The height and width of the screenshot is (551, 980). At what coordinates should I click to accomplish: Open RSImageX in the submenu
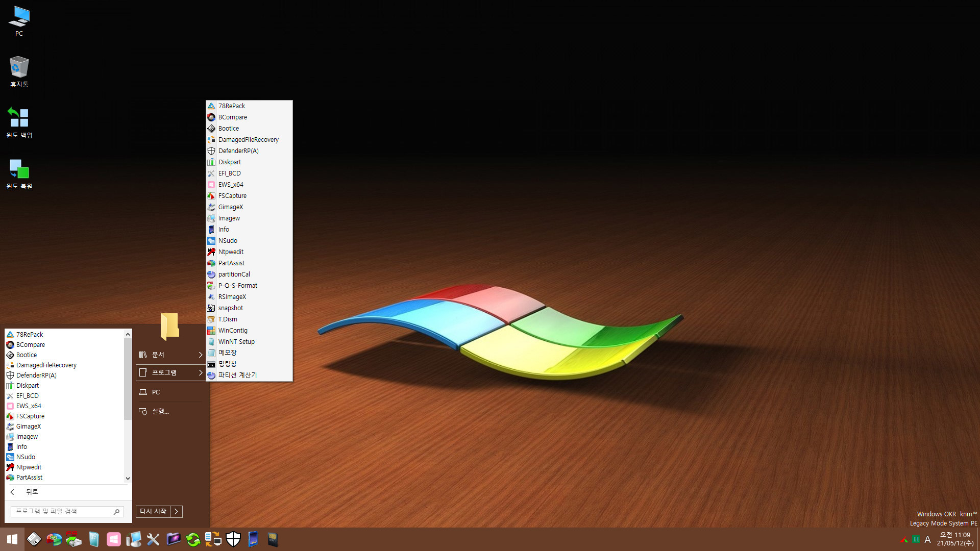click(249, 297)
